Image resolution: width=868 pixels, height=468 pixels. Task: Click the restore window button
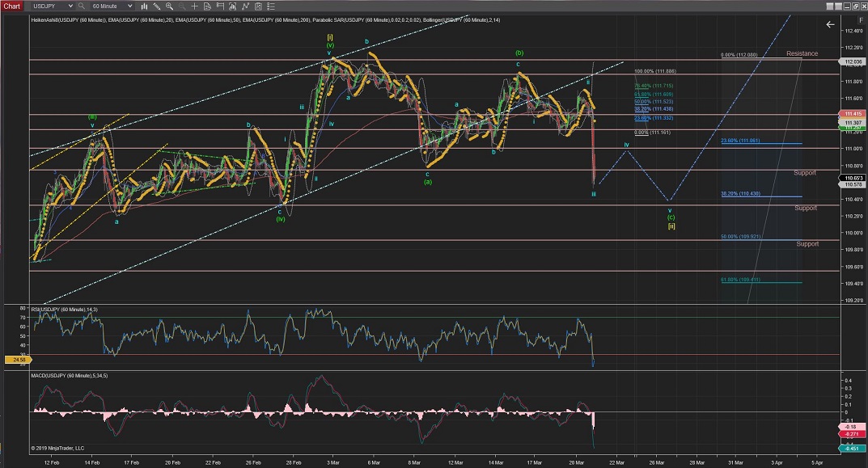pos(855,6)
